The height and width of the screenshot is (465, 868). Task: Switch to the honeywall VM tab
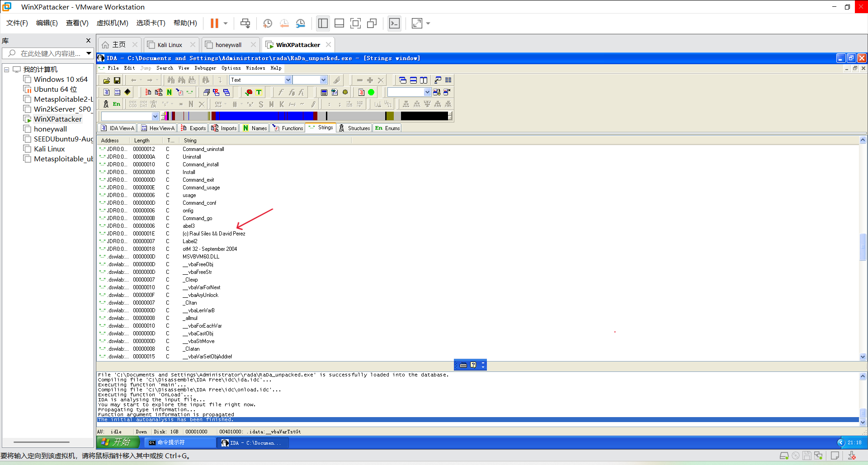click(x=230, y=45)
